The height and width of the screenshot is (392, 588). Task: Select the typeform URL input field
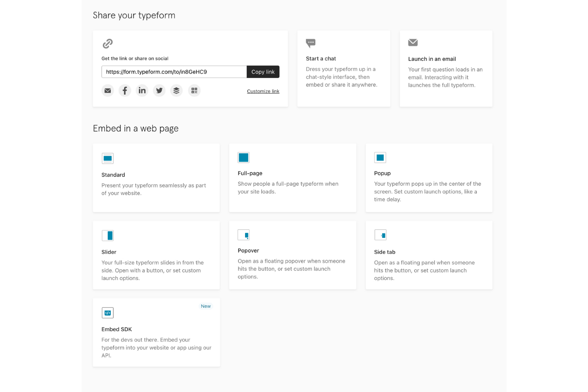174,72
